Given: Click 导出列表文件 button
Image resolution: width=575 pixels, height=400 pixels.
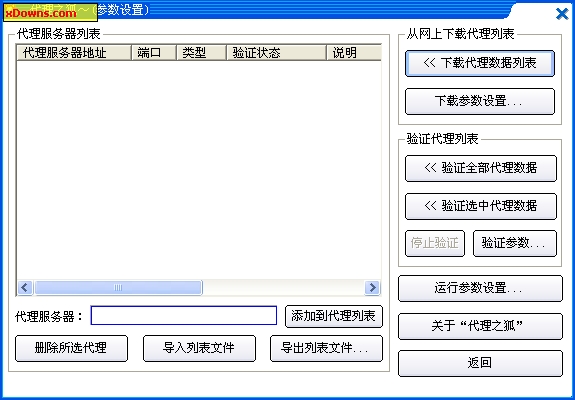Looking at the screenshot, I should 326,348.
